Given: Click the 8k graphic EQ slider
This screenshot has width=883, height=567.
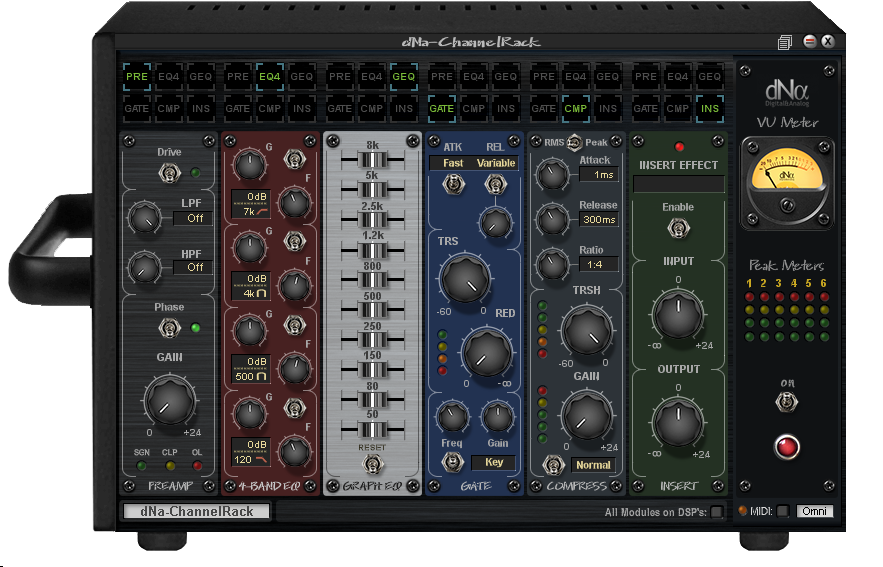Looking at the screenshot, I should (x=372, y=160).
